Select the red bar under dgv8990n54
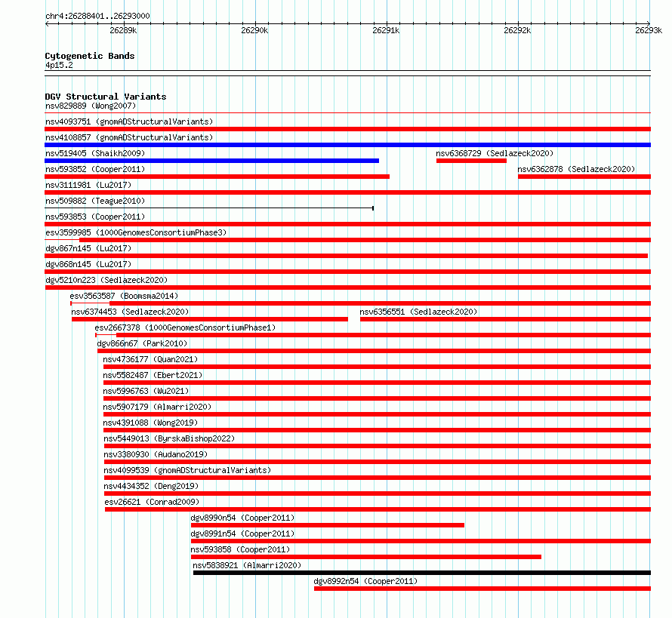This screenshot has width=672, height=618. (x=328, y=525)
